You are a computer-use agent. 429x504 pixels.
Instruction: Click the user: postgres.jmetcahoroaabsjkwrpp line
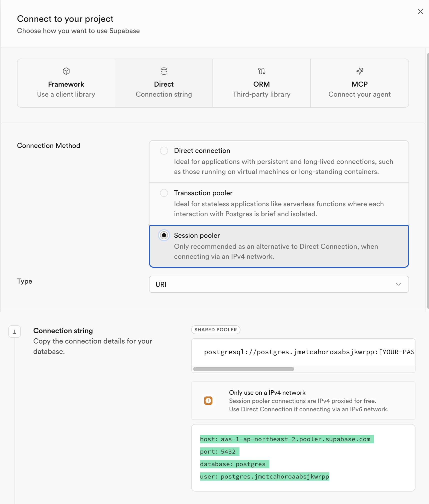(264, 477)
